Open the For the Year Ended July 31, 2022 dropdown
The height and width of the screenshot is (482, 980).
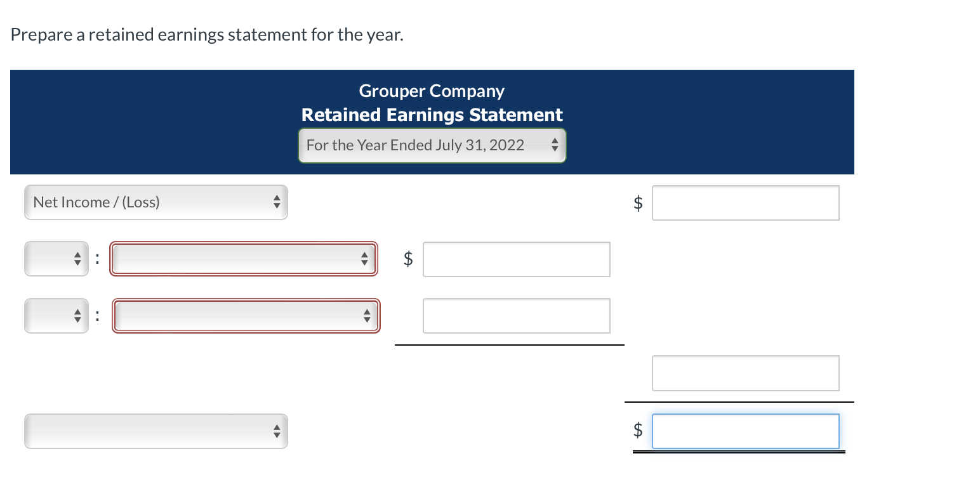tap(432, 145)
